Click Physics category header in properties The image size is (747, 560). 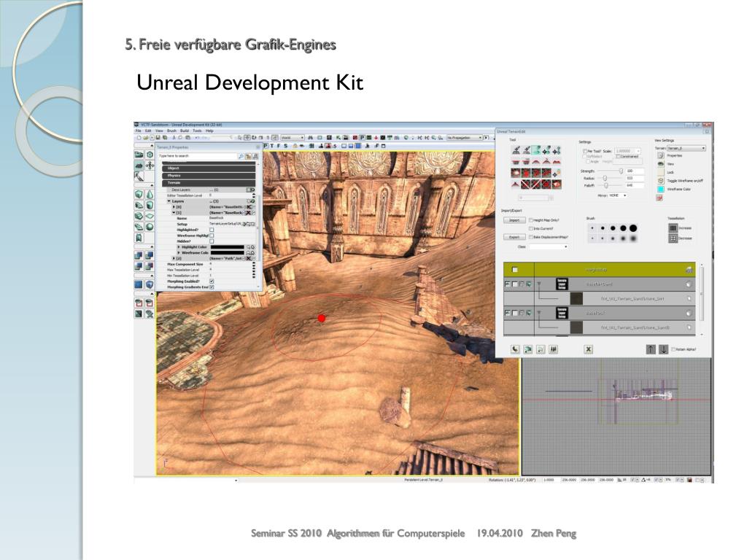click(x=209, y=176)
